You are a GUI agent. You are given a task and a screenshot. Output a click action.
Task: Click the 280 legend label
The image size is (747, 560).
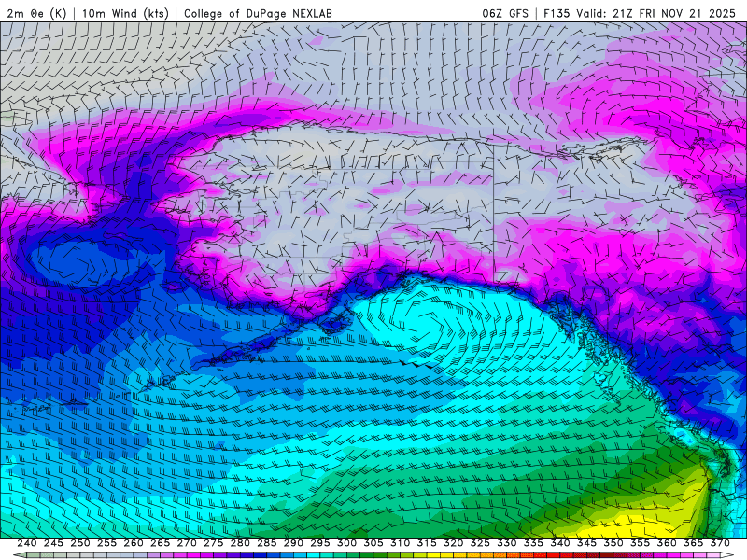(x=240, y=543)
